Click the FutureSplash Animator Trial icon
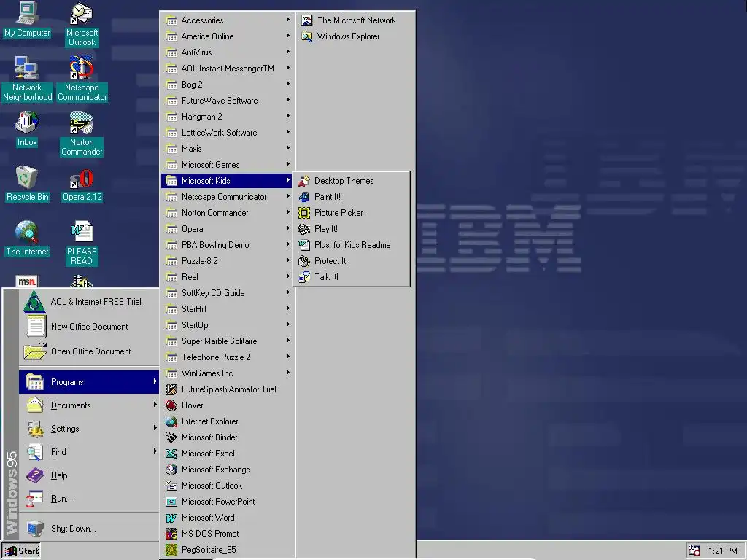747x560 pixels. [x=171, y=389]
